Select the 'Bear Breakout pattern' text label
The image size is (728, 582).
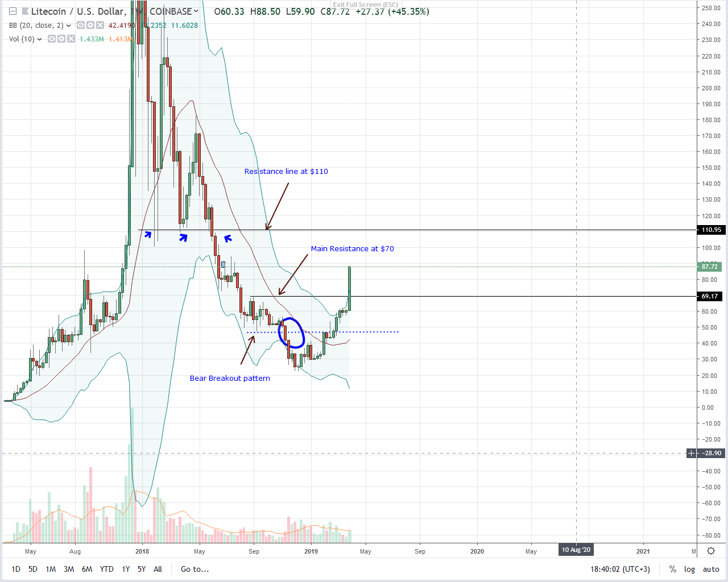230,378
